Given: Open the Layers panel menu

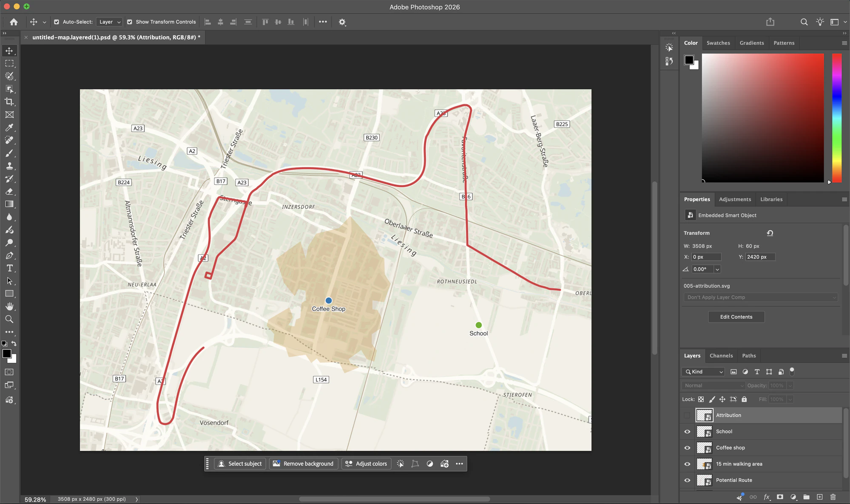Looking at the screenshot, I should (x=844, y=356).
